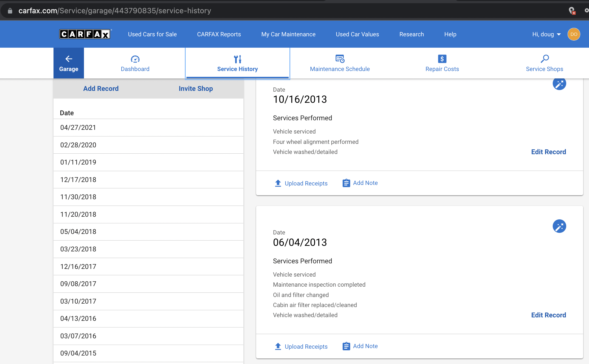The image size is (589, 364).
Task: Edit Record for the 06/04/2013 service
Action: click(x=548, y=315)
